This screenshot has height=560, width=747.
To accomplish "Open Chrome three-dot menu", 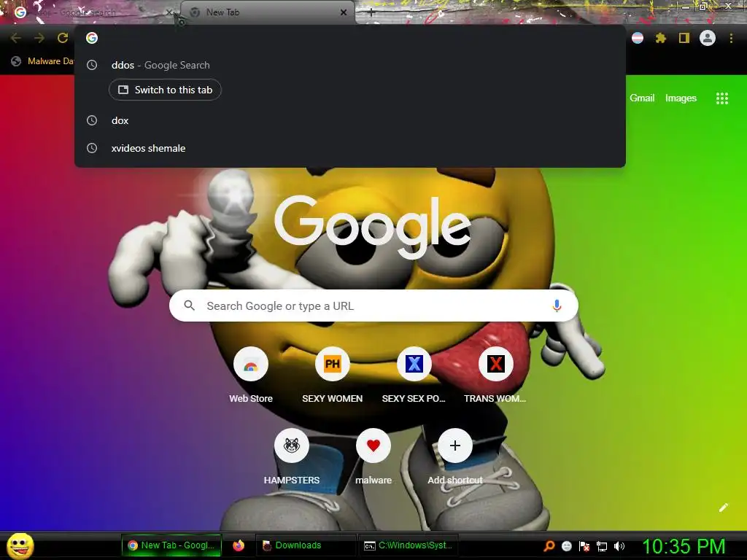I will click(731, 38).
